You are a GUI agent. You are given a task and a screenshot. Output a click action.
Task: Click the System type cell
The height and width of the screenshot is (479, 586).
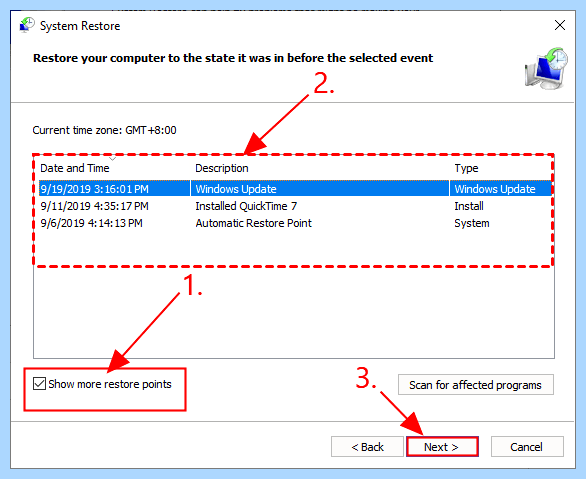tap(472, 223)
